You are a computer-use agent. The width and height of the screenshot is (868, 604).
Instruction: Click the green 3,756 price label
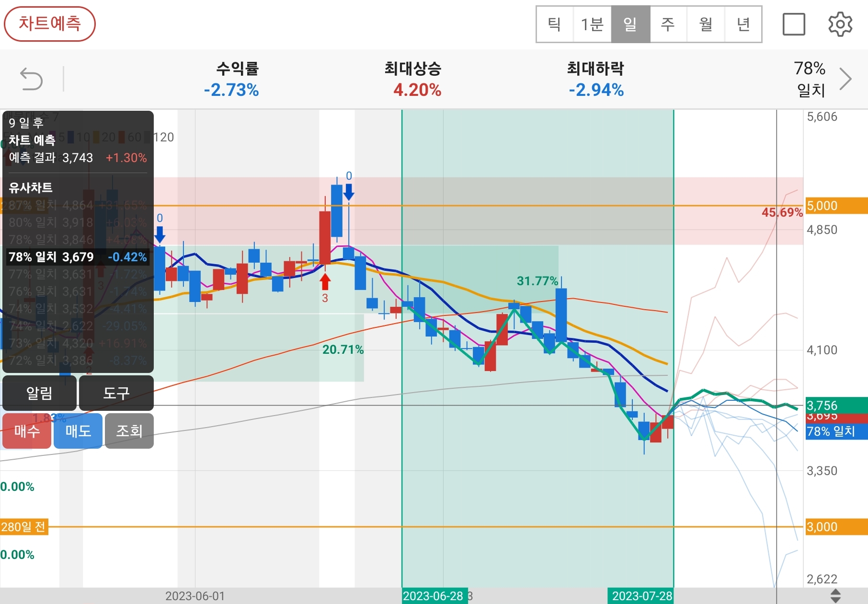point(836,405)
